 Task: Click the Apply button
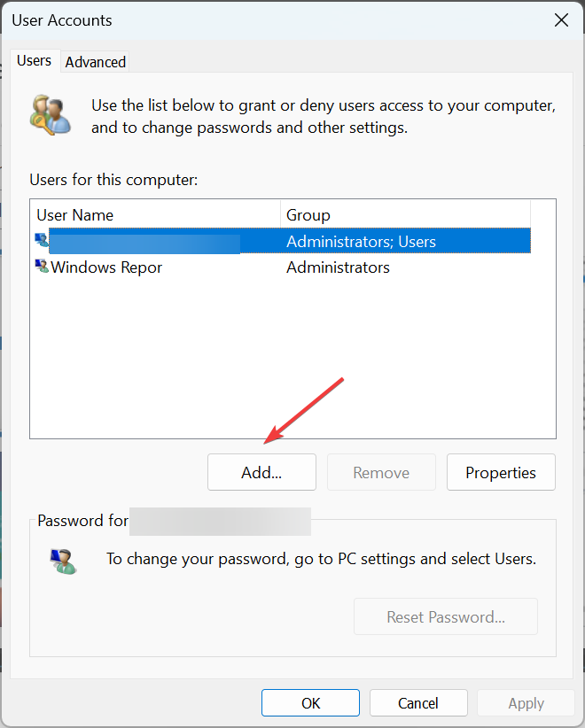click(526, 703)
